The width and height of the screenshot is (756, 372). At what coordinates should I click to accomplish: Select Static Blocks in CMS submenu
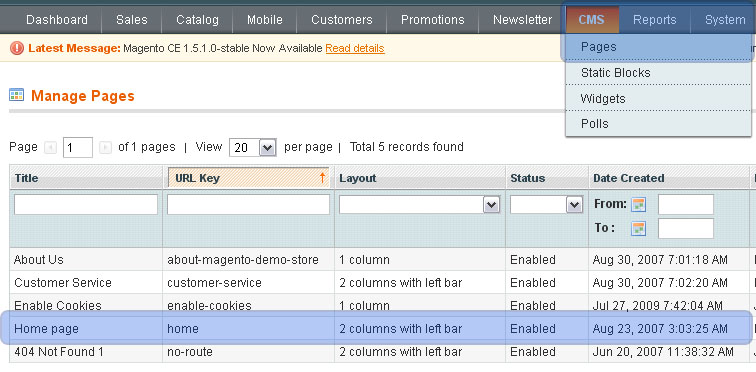(658, 73)
